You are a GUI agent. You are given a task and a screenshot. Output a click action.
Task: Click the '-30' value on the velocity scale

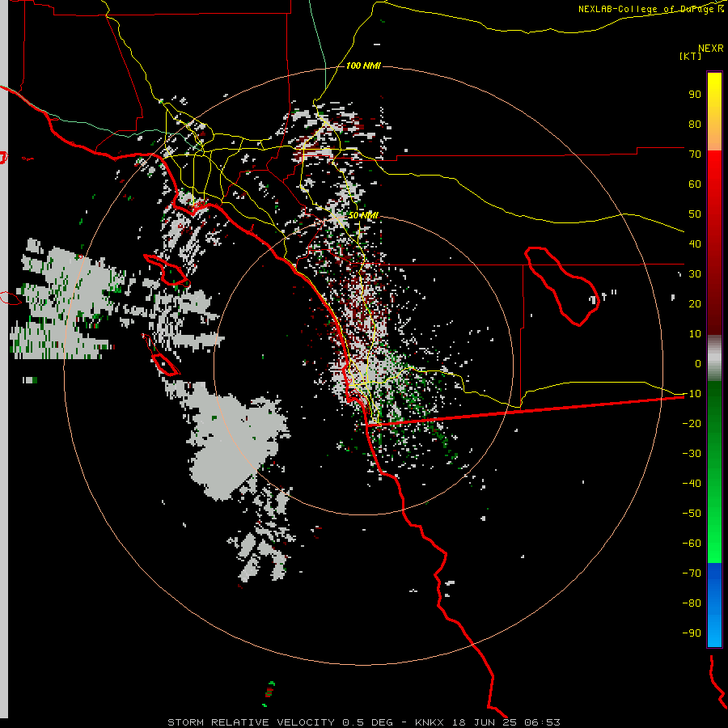(692, 454)
